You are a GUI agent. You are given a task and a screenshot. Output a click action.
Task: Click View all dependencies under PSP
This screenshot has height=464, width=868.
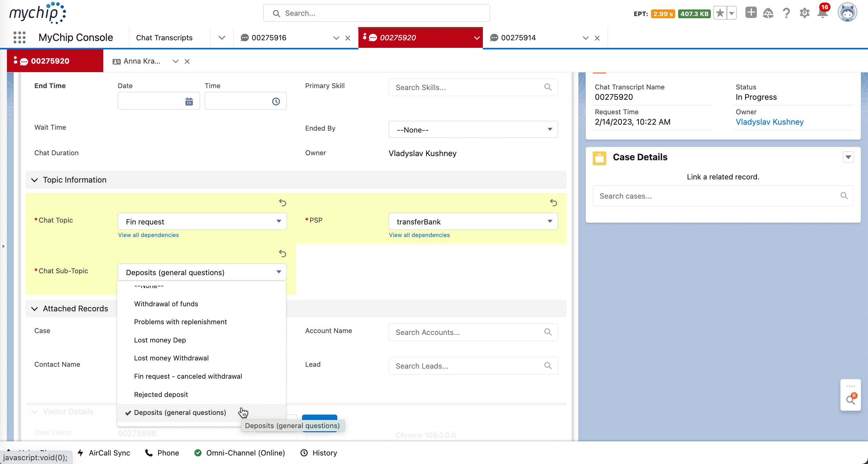pos(419,235)
